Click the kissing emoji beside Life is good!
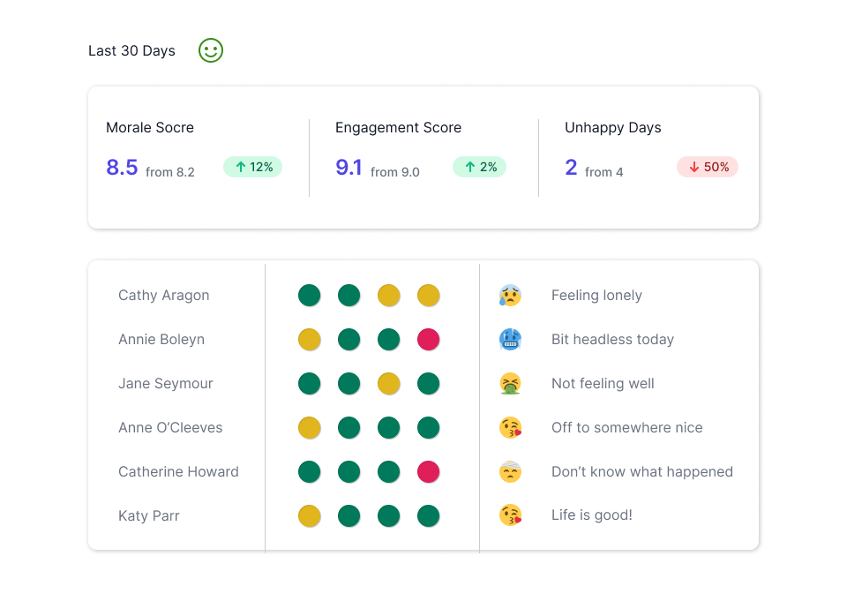Screen dimensions: 847x616 coord(510,515)
